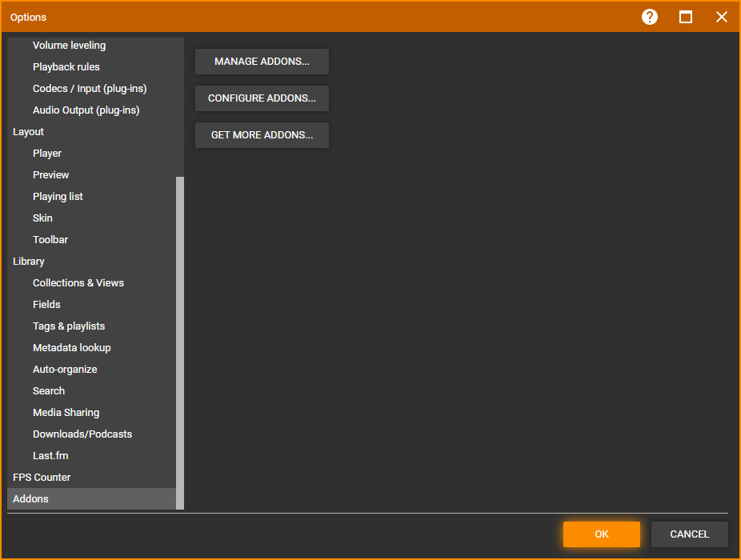The image size is (741, 560).
Task: Maximize the Options dialog window
Action: point(686,17)
